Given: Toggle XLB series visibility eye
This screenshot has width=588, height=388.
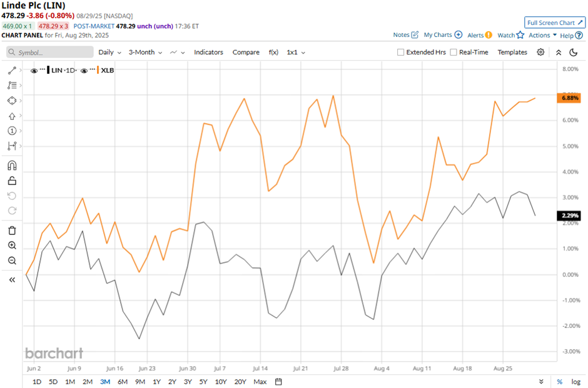Looking at the screenshot, I should (84, 71).
